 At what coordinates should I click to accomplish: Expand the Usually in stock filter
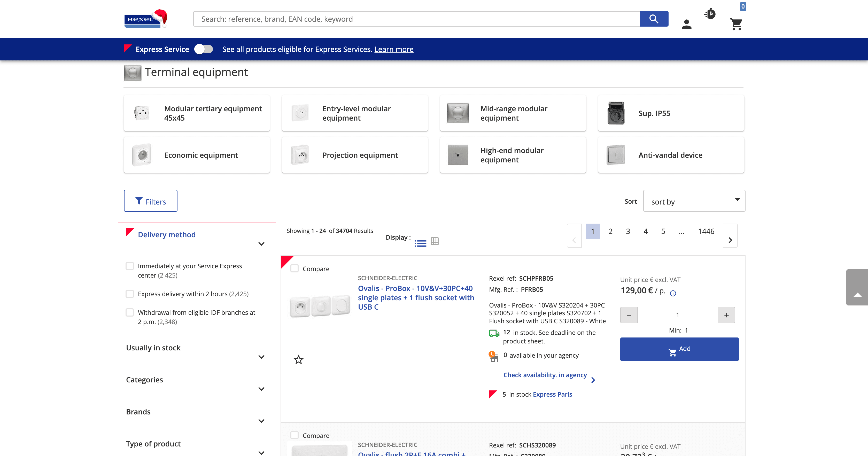pyautogui.click(x=261, y=357)
